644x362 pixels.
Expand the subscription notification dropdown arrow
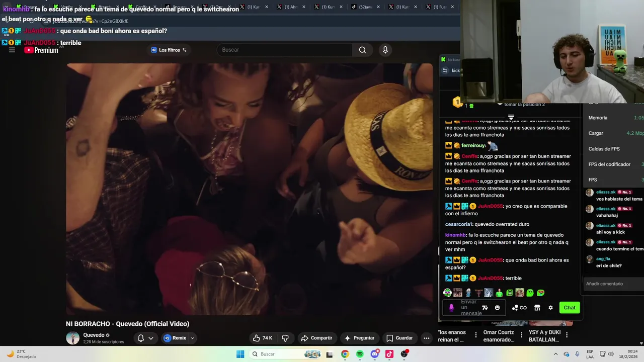click(151, 338)
